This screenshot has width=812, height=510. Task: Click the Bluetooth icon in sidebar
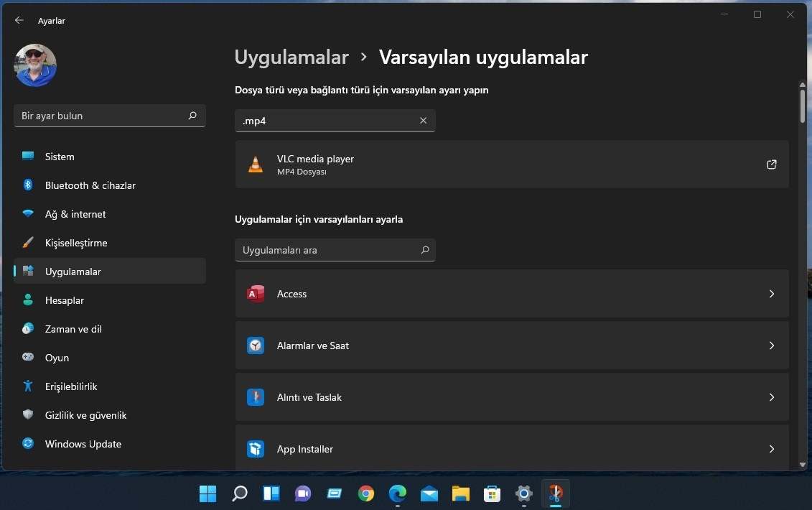[x=28, y=185]
